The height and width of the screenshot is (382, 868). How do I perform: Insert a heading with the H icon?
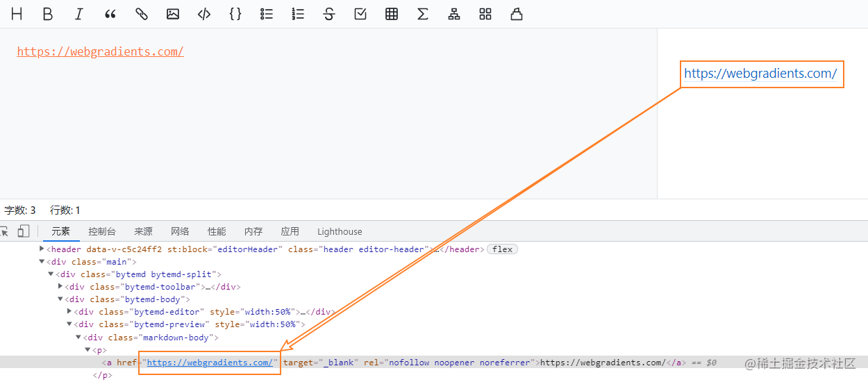click(17, 14)
